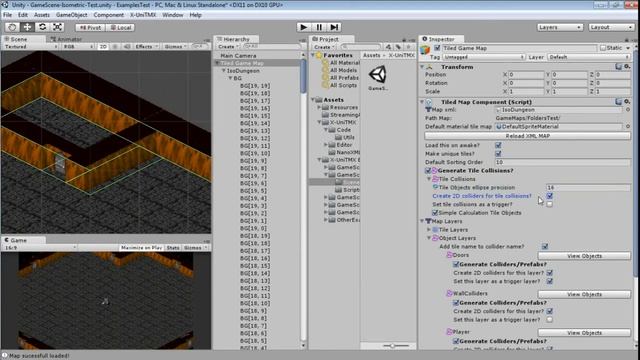Click Tiled Map Component help icon
This screenshot has height=360, width=640.
[619, 102]
